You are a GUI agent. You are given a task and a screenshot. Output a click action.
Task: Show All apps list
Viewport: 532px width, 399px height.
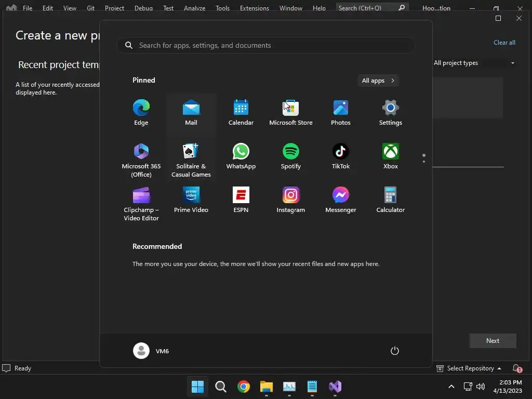click(x=378, y=81)
